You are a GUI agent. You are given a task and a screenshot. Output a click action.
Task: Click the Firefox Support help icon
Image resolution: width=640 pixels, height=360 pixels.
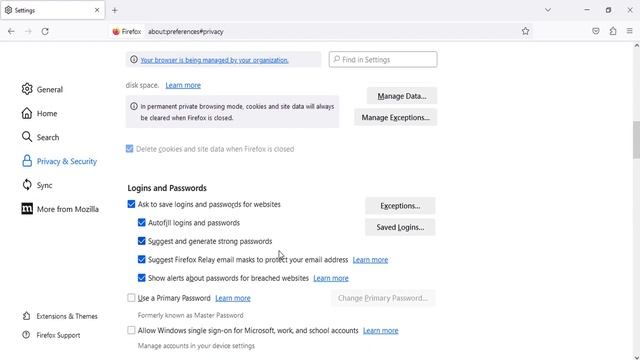(x=27, y=335)
